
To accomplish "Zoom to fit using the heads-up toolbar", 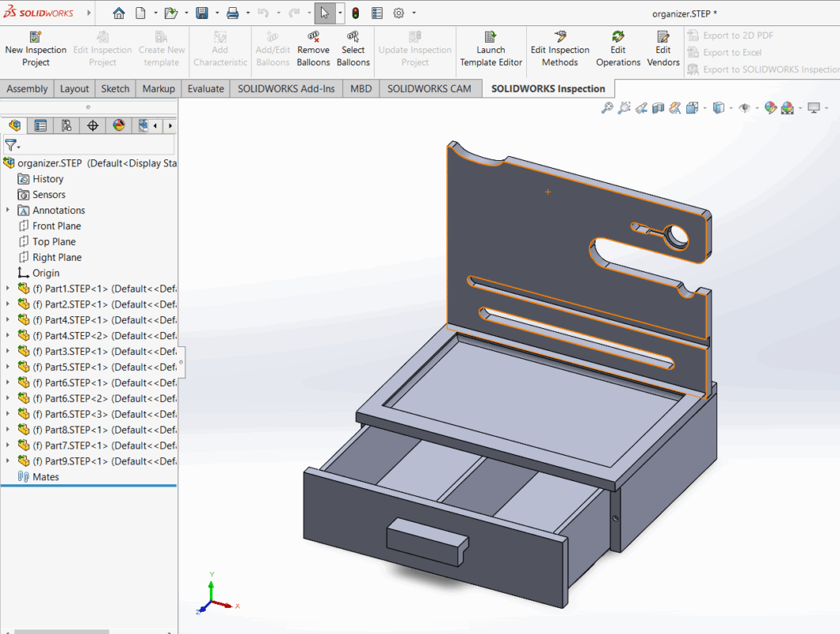I will 607,109.
